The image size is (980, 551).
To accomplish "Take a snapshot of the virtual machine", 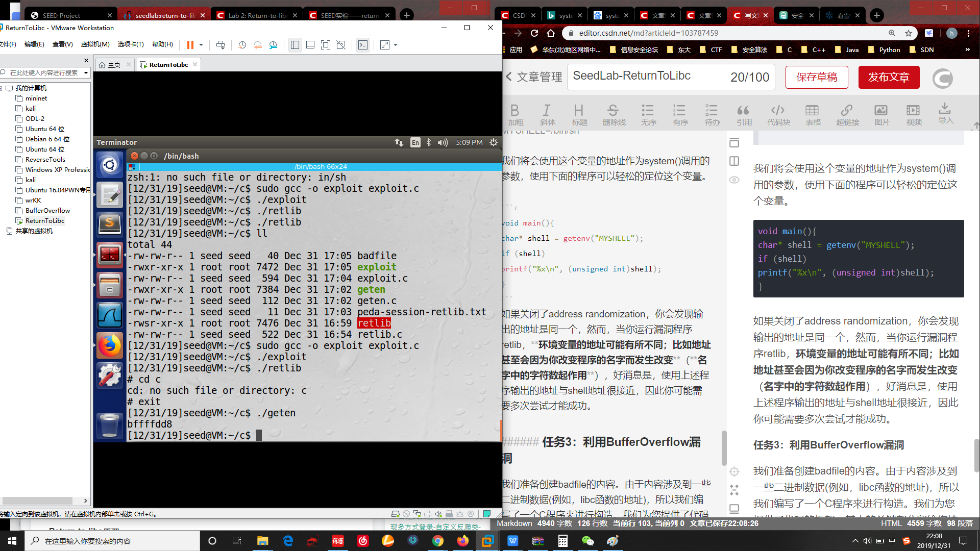I will [x=242, y=45].
